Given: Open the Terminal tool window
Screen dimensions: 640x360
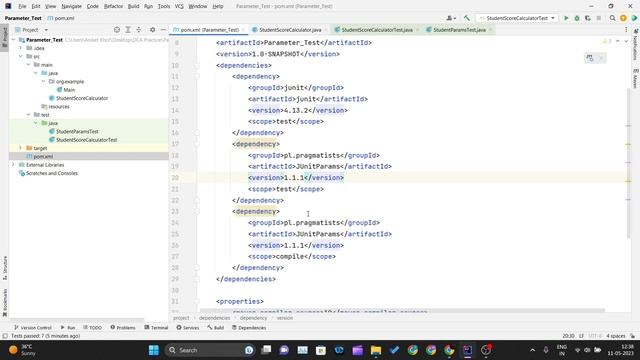Looking at the screenshot, I should (156, 328).
